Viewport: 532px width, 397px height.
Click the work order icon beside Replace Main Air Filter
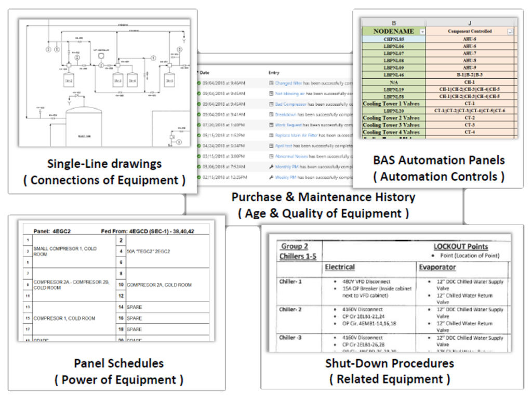pos(271,136)
